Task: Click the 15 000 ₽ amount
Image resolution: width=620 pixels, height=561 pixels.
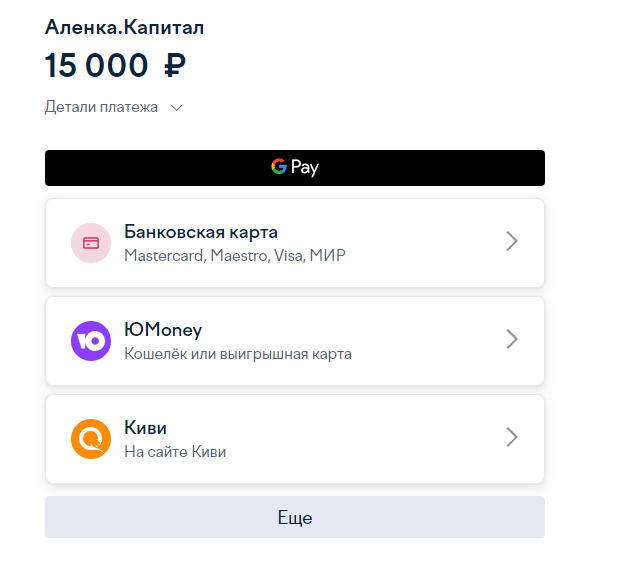Action: [115, 65]
